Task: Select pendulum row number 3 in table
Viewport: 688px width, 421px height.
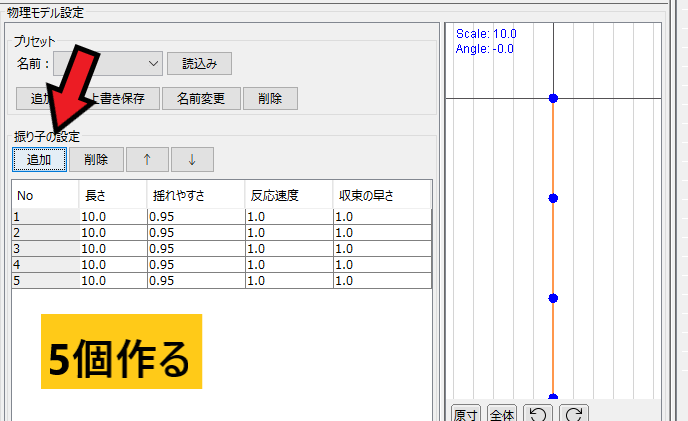Action: [x=45, y=248]
